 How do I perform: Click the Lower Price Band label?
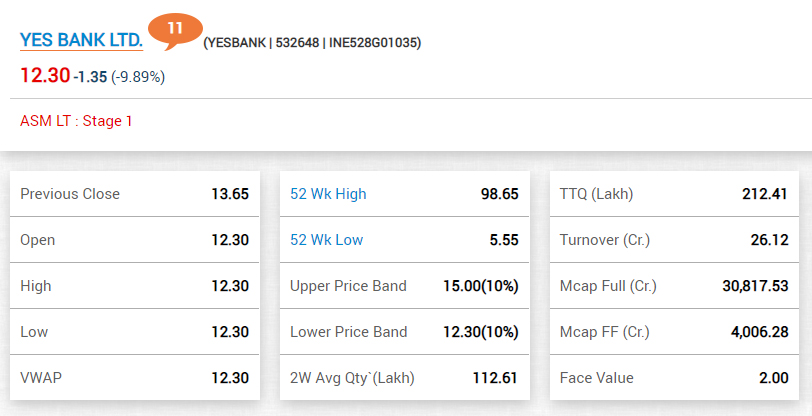(348, 332)
